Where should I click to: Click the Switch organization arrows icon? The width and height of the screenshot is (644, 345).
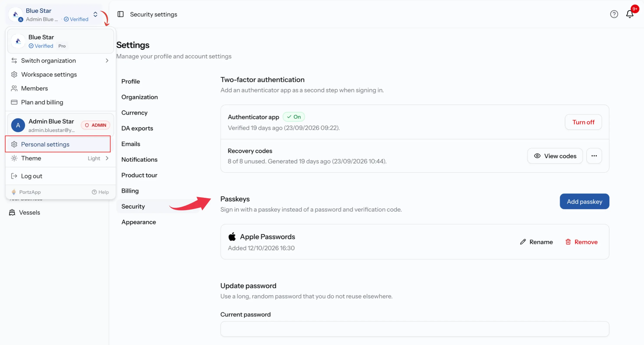click(14, 61)
